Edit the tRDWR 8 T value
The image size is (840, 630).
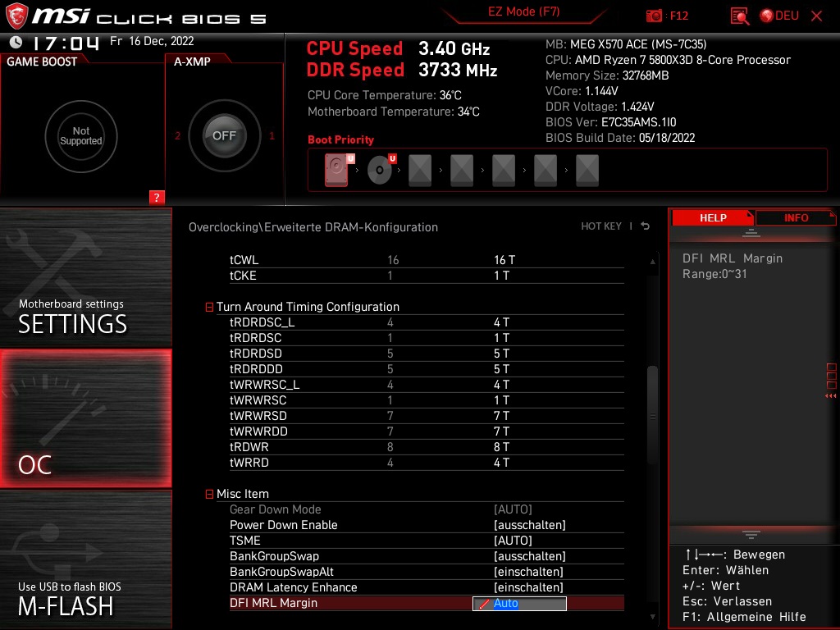[x=501, y=447]
